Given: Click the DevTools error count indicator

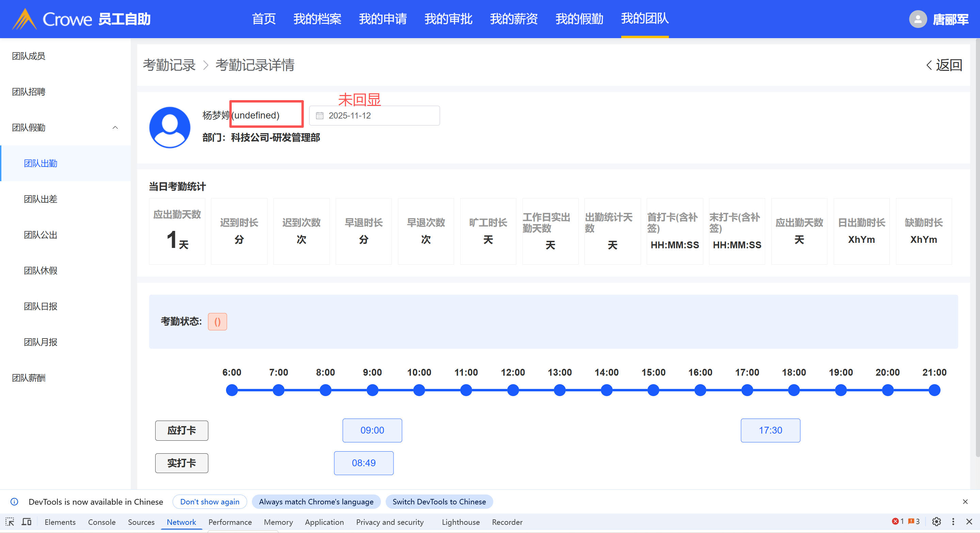Looking at the screenshot, I should click(898, 522).
